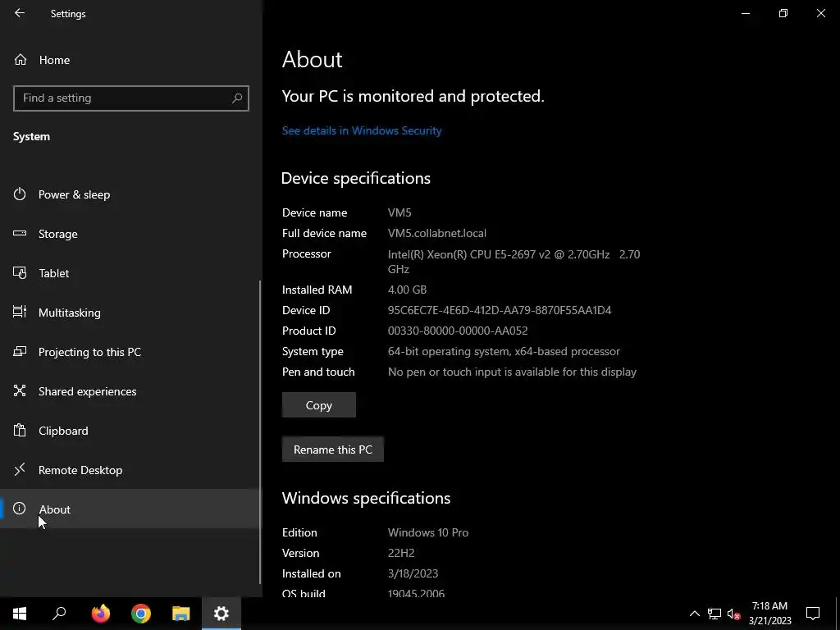Open the taskbar clock and date
Viewport: 840px width, 630px height.
[x=769, y=614]
